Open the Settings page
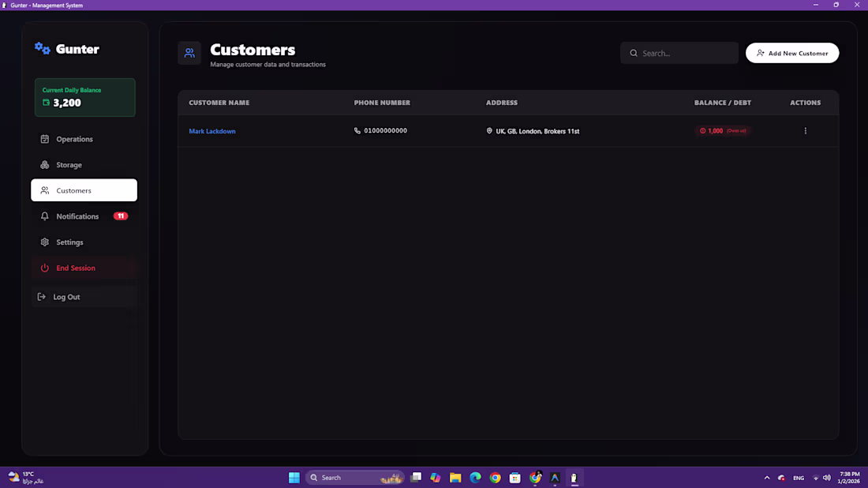Viewport: 868px width, 488px height. [84, 242]
